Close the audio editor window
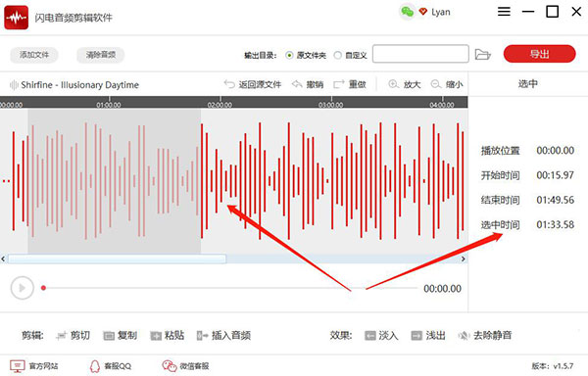The width and height of the screenshot is (588, 376). pyautogui.click(x=576, y=12)
